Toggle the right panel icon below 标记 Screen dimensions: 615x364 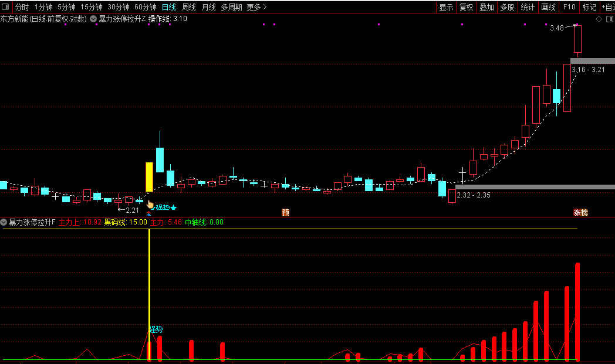610,19
